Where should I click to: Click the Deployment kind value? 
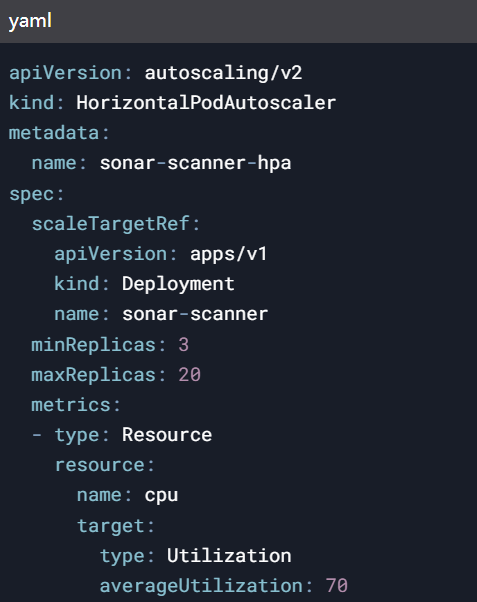pyautogui.click(x=178, y=284)
